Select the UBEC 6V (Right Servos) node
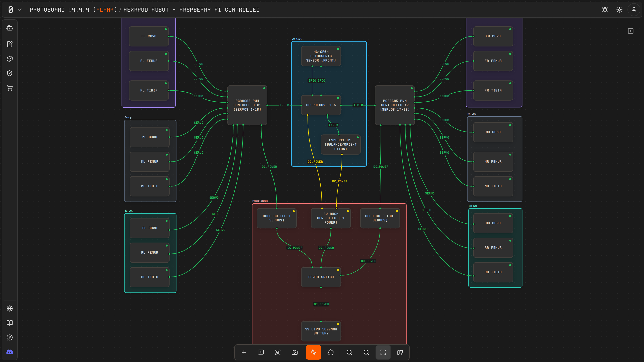The height and width of the screenshot is (362, 644). [x=380, y=218]
